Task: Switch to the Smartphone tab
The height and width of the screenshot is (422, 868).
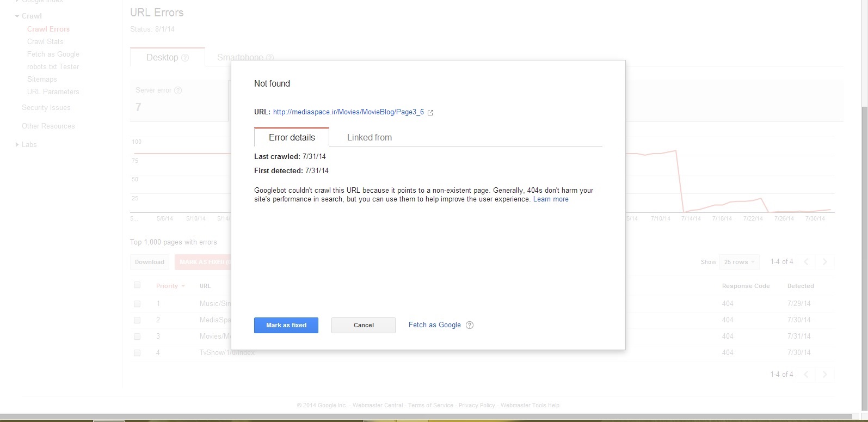Action: [240, 57]
